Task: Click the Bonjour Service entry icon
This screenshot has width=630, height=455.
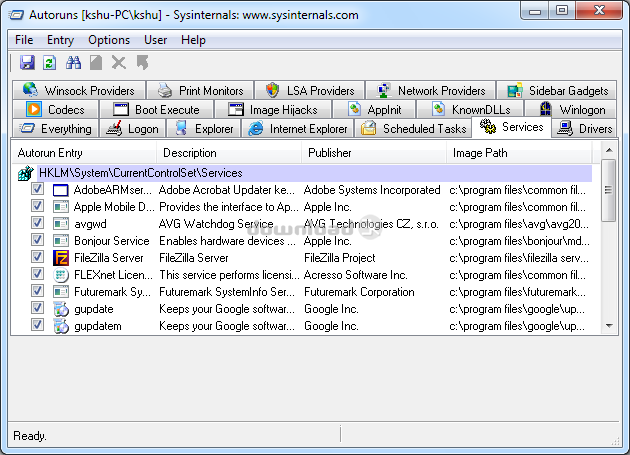Action: point(61,241)
